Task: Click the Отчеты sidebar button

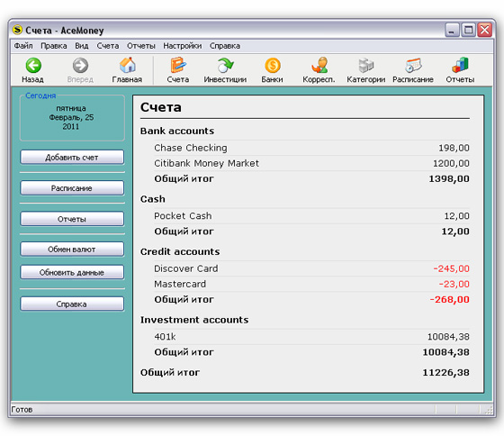Action: pos(72,219)
